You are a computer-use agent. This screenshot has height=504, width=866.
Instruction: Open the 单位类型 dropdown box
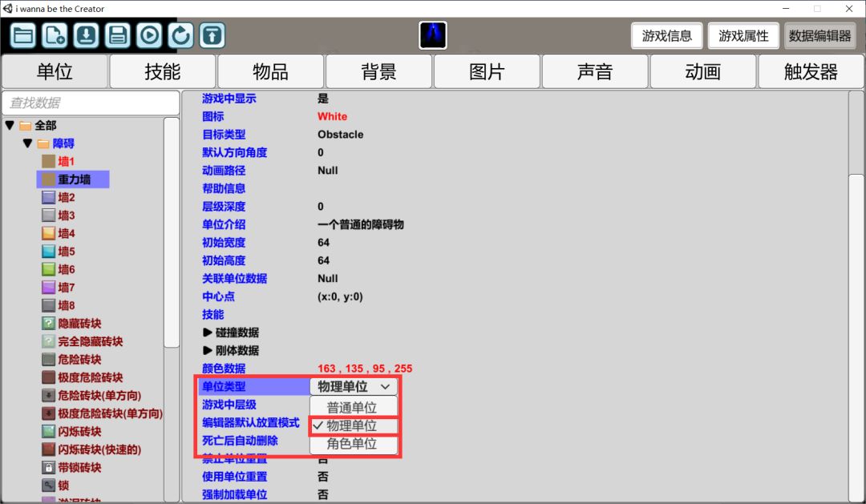(353, 386)
